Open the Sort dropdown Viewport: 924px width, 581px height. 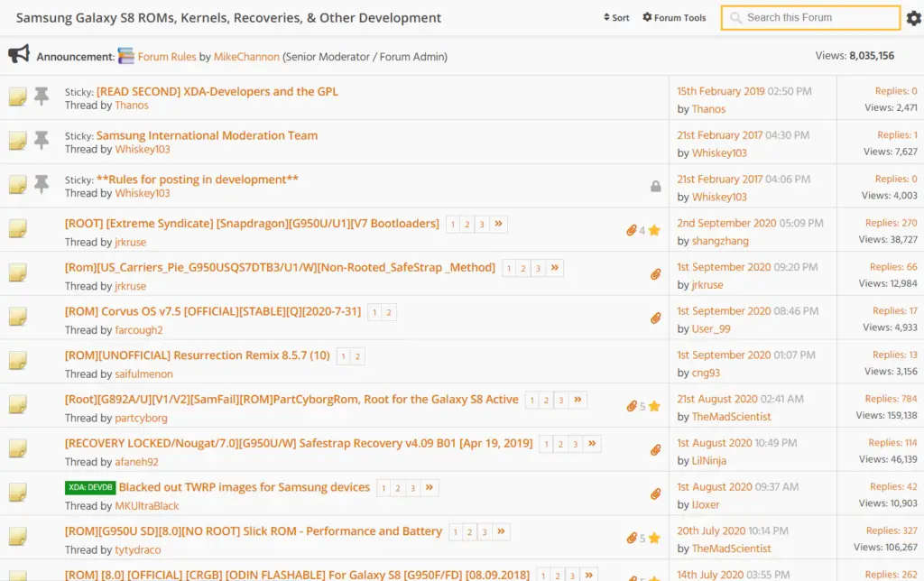pyautogui.click(x=616, y=18)
